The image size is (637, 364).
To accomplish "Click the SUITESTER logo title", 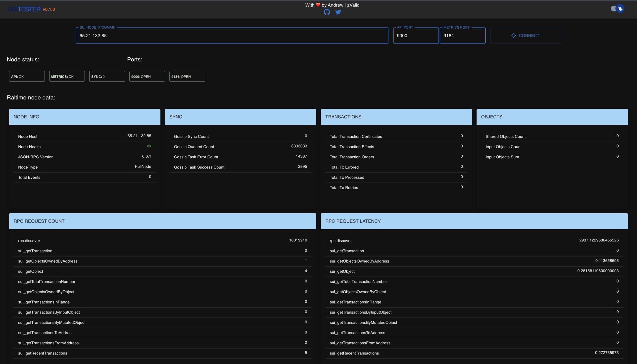I will [x=24, y=9].
